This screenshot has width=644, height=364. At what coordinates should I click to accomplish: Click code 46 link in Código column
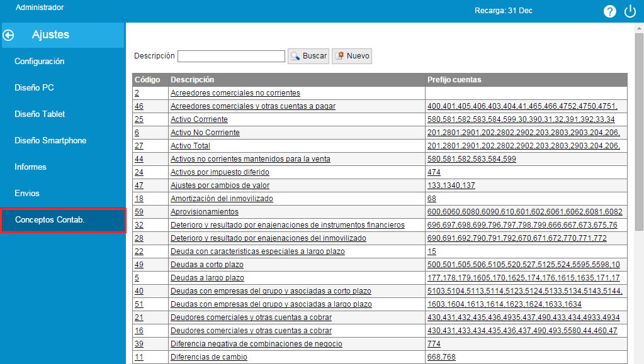[x=139, y=106]
